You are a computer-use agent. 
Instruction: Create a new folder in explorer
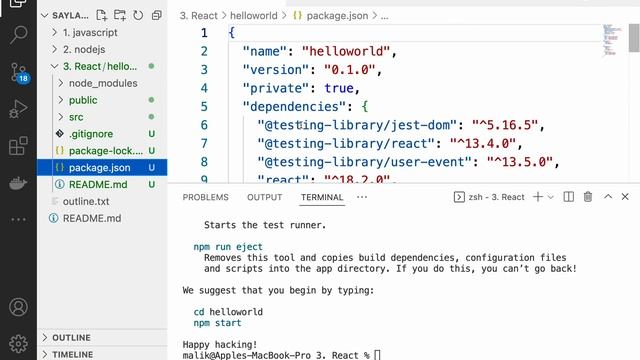(120, 16)
